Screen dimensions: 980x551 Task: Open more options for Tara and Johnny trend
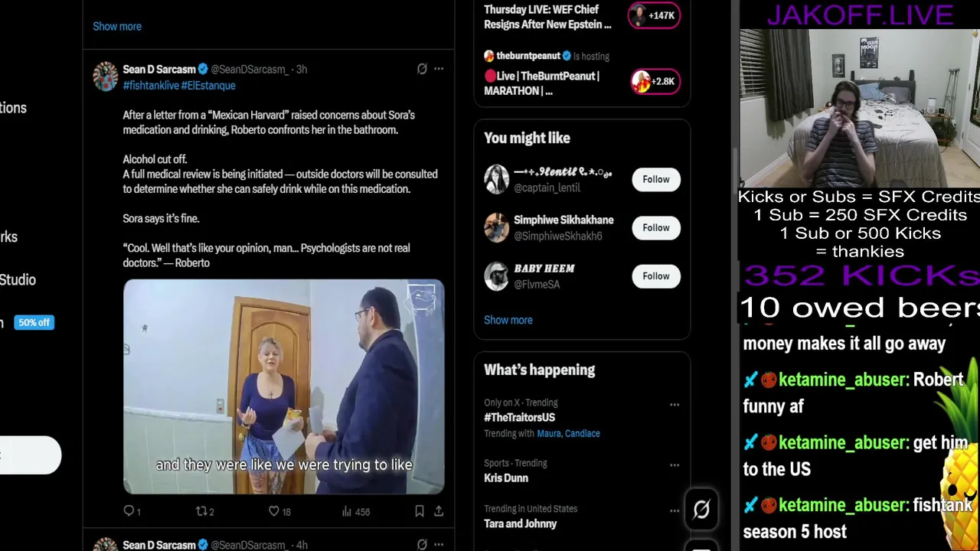tap(675, 510)
